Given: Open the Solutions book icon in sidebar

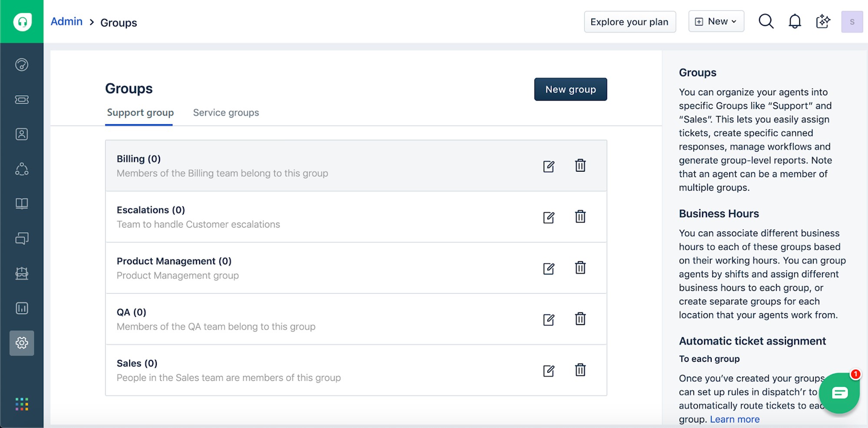Looking at the screenshot, I should pos(22,204).
